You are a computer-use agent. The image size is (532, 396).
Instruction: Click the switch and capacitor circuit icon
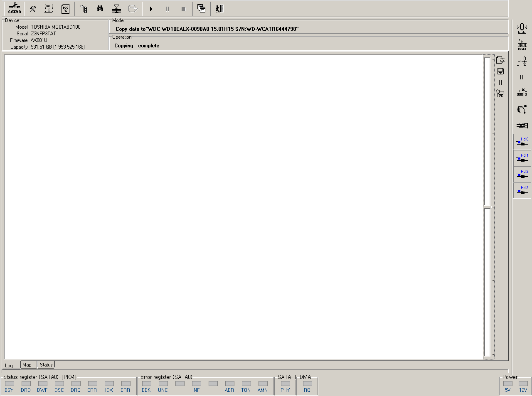[x=522, y=61]
